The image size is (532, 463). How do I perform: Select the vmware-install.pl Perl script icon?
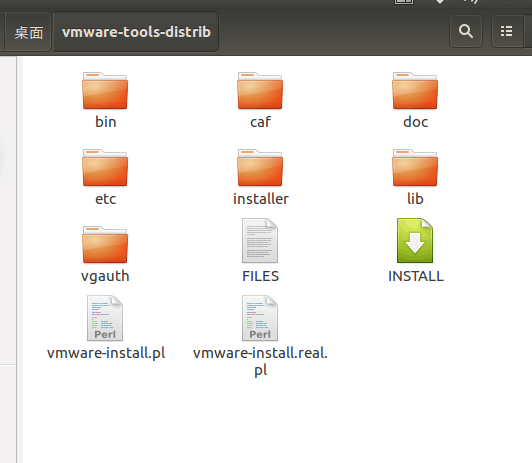tap(105, 318)
